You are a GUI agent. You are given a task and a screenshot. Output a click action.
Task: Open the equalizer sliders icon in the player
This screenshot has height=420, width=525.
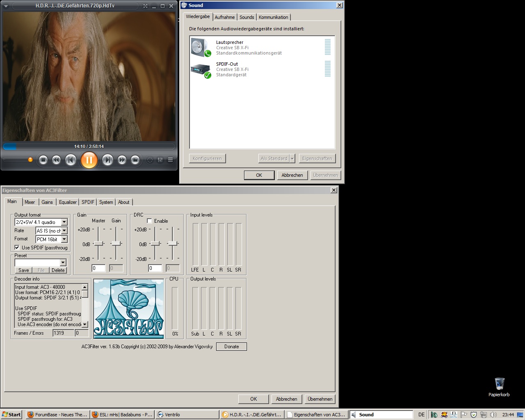tap(160, 160)
